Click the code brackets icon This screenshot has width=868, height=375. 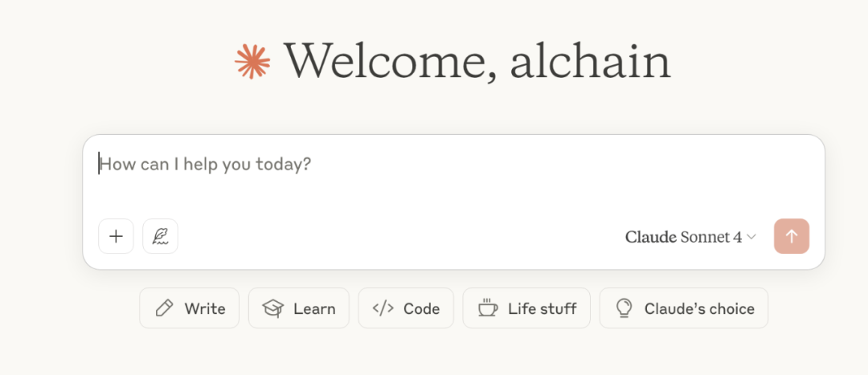coord(383,308)
